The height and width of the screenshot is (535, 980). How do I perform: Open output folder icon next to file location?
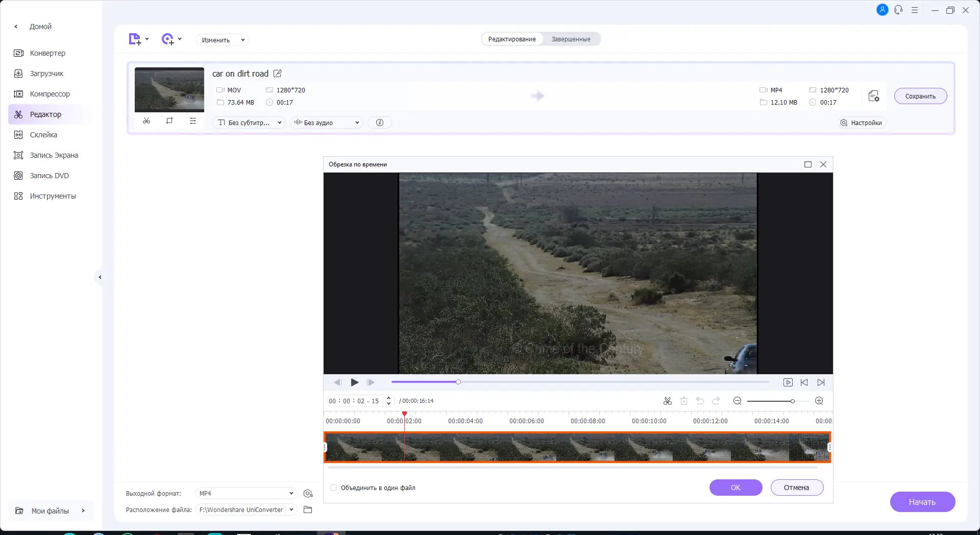[308, 509]
